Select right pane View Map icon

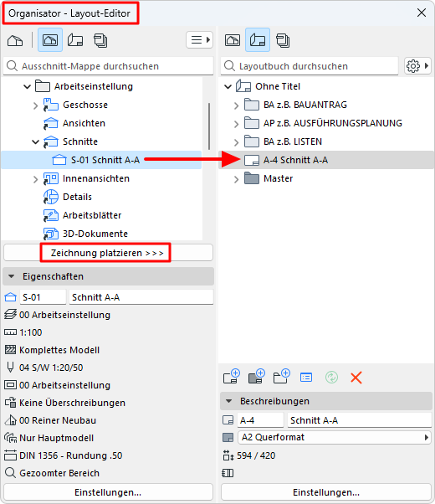[x=233, y=40]
